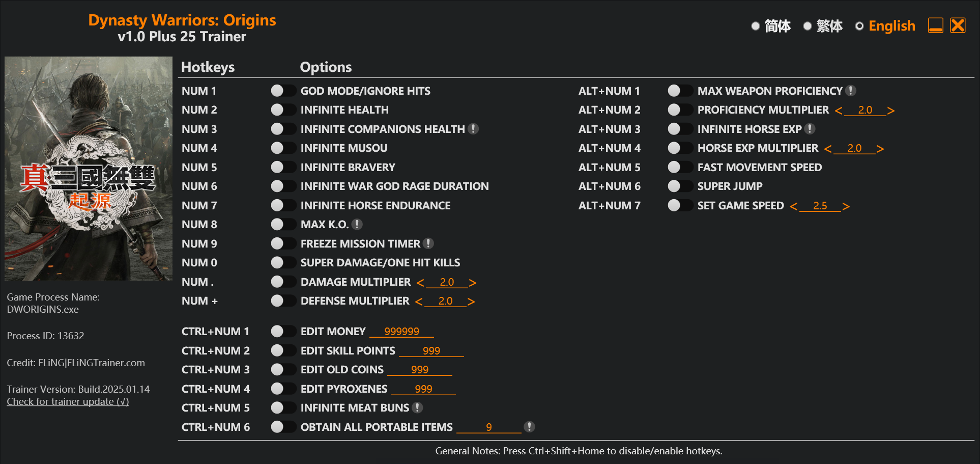Open Check for trainer update link
Image resolution: width=980 pixels, height=464 pixels.
click(68, 401)
